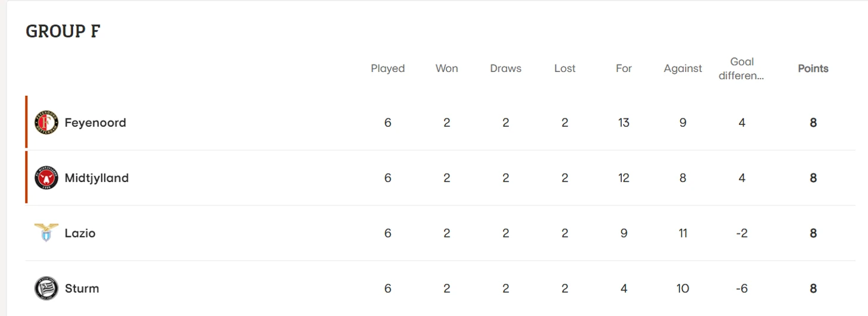Click the For column header
868x316 pixels.
tap(624, 68)
